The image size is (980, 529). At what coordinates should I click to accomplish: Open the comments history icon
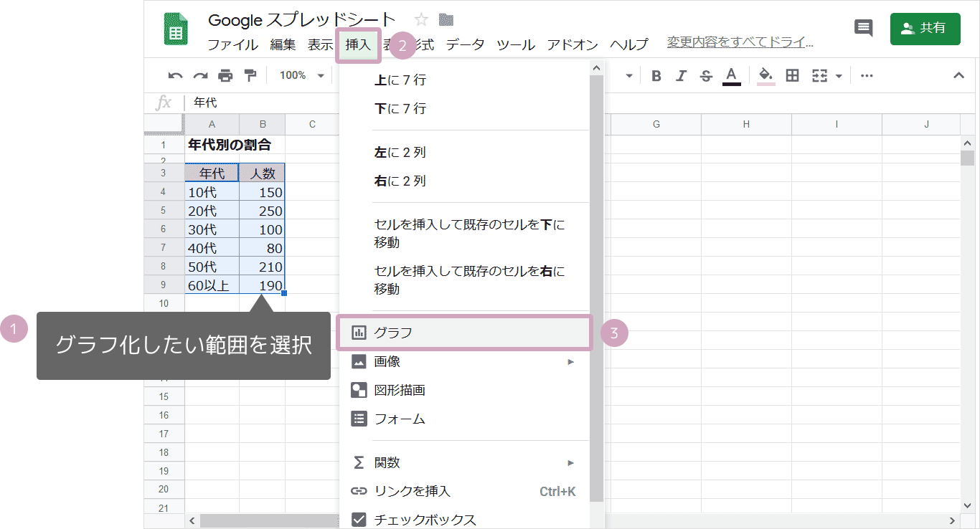click(x=864, y=29)
